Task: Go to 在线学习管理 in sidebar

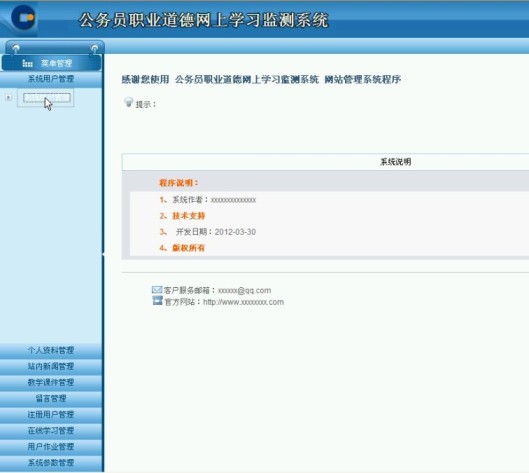Action: click(51, 431)
